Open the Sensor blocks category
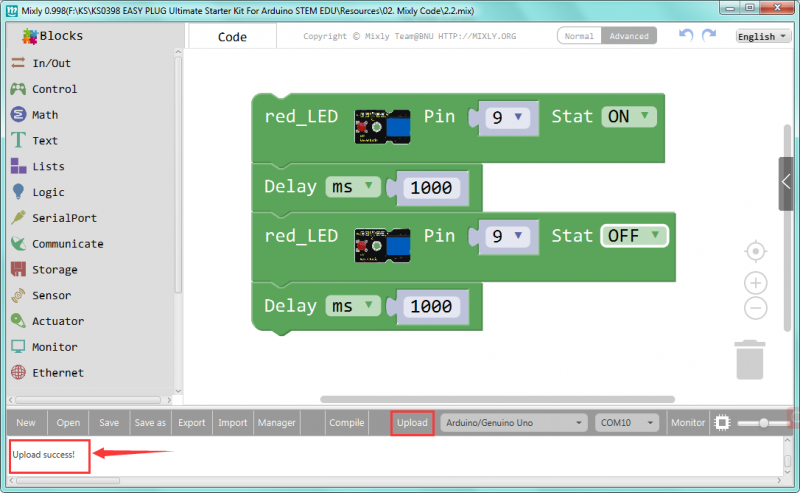Viewport: 800px width, 493px height. coord(51,295)
